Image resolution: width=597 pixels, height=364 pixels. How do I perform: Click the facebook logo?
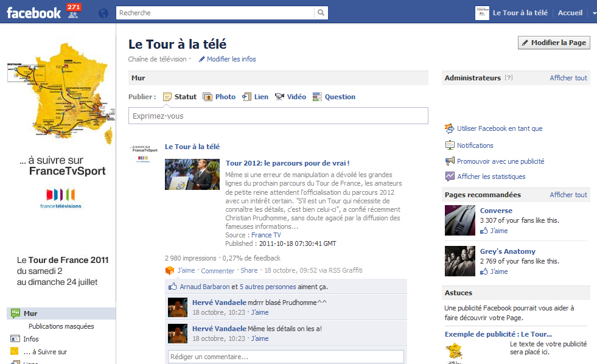click(x=34, y=13)
